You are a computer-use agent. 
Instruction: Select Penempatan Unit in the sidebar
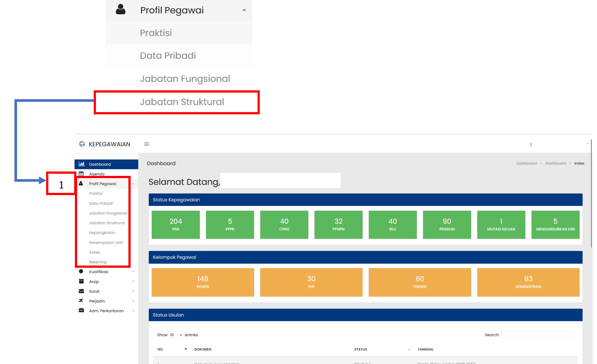click(x=106, y=243)
